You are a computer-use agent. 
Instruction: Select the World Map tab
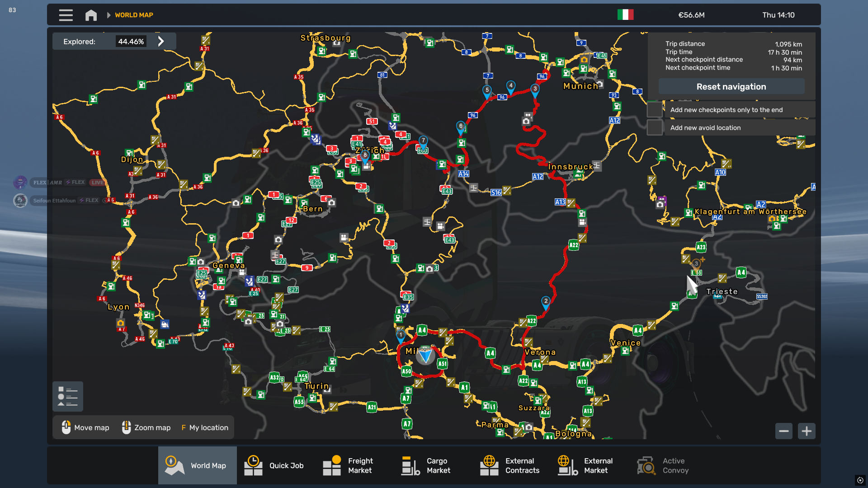(x=197, y=465)
